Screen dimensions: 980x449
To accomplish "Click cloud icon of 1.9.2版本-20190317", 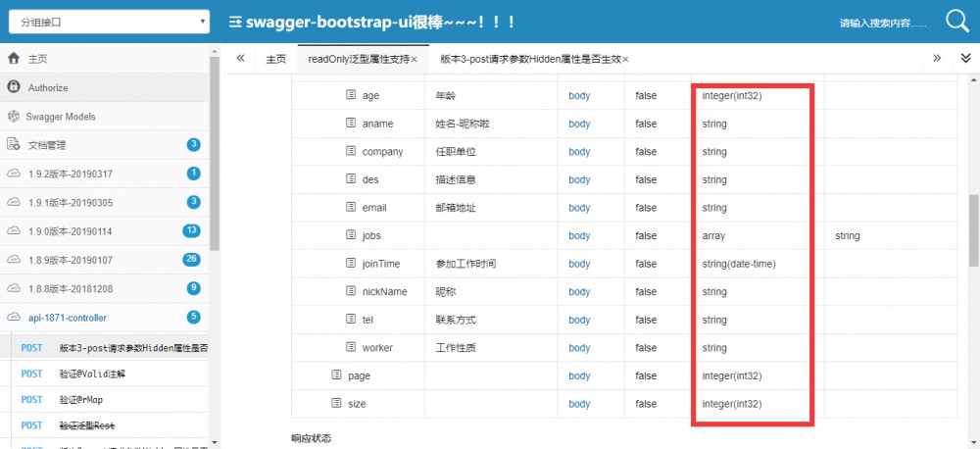I will coord(14,174).
